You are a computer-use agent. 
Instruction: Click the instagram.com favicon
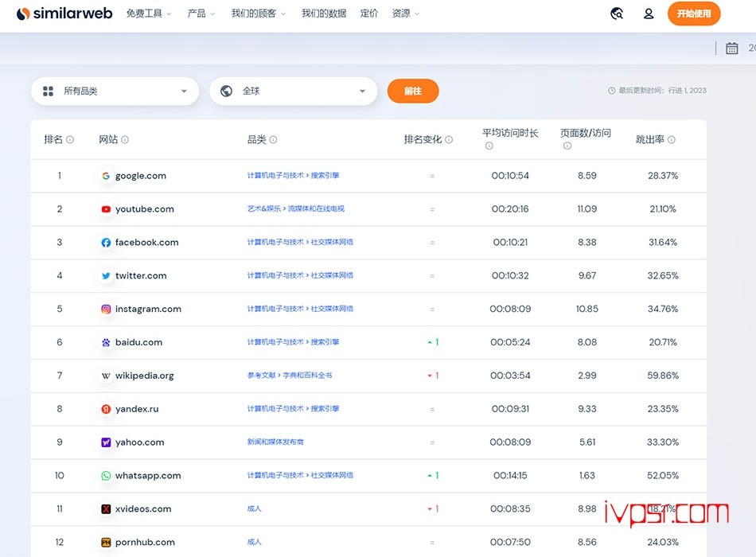[x=106, y=309]
